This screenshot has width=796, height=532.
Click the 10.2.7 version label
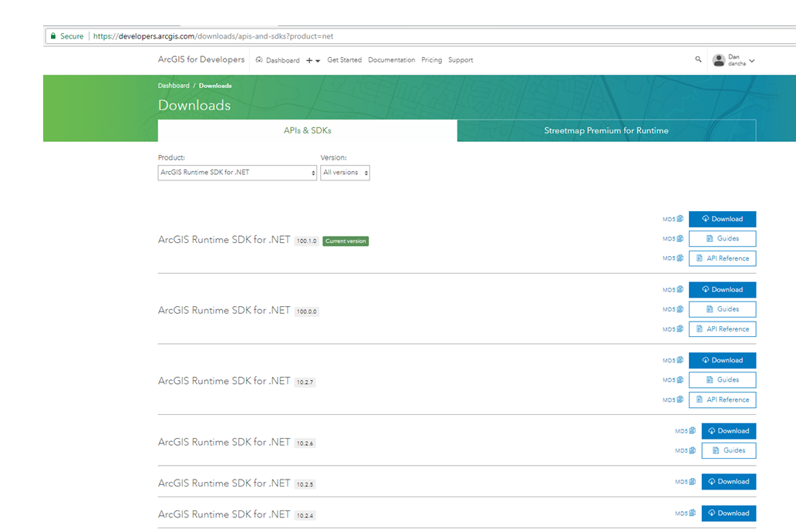[305, 382]
